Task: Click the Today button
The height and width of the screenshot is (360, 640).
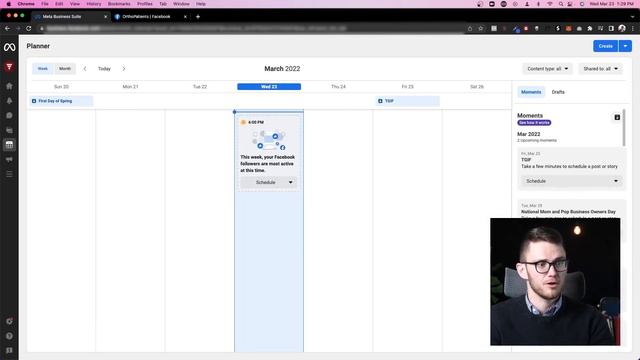Action: (104, 69)
